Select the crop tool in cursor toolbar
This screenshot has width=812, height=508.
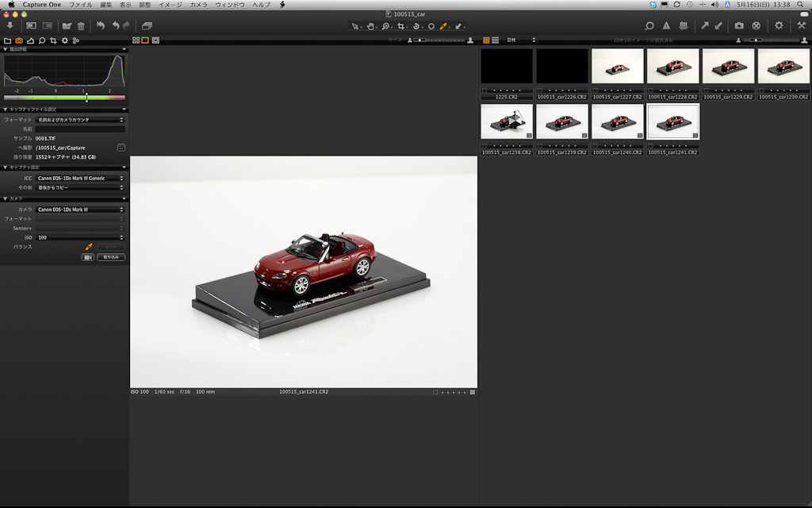401,26
